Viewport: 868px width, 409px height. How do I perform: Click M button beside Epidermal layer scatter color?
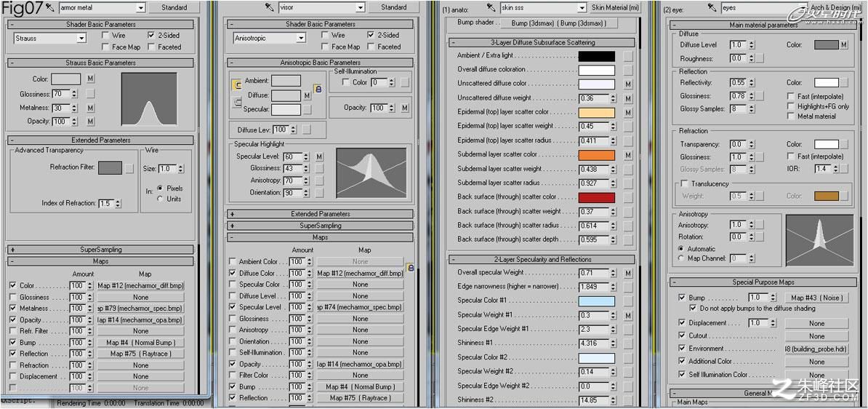628,113
